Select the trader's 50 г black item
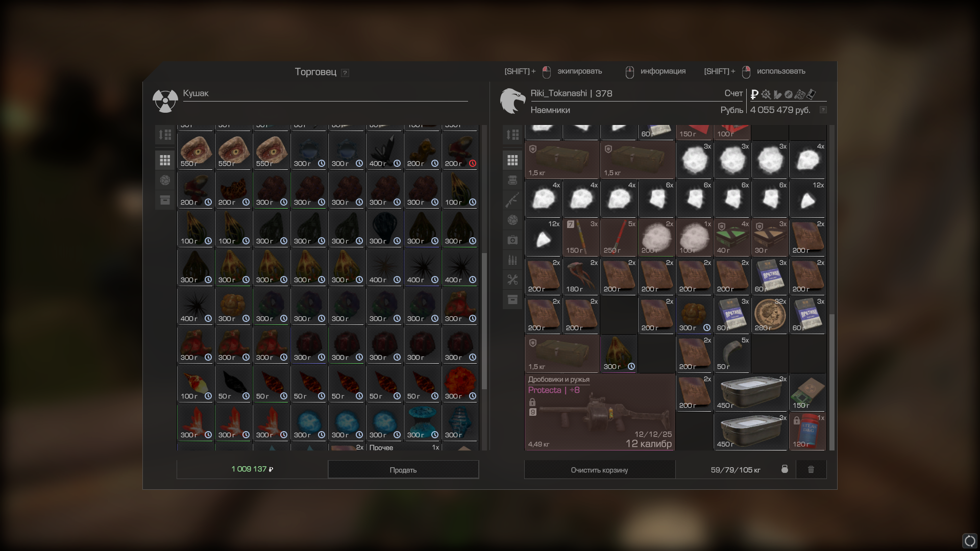This screenshot has width=980, height=551. click(x=233, y=384)
